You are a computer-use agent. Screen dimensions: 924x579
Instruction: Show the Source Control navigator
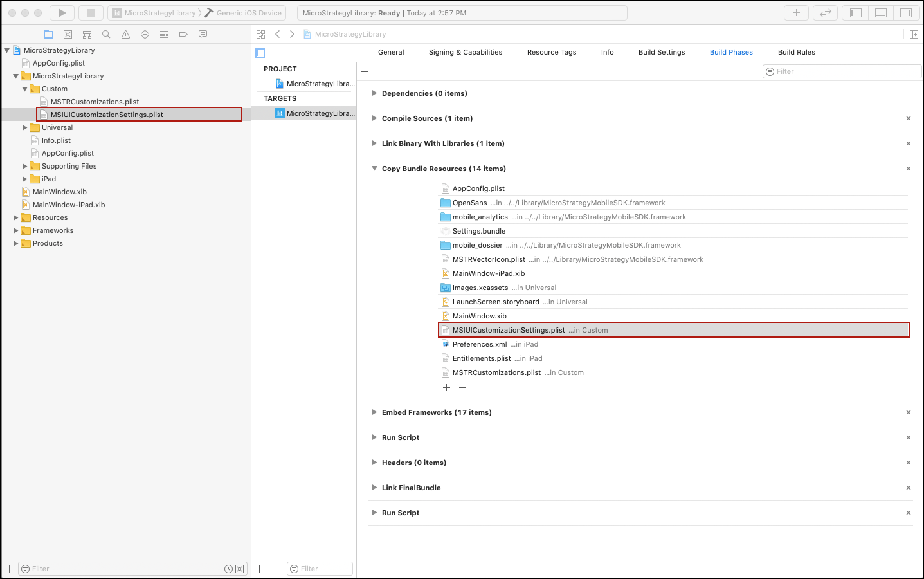click(68, 34)
